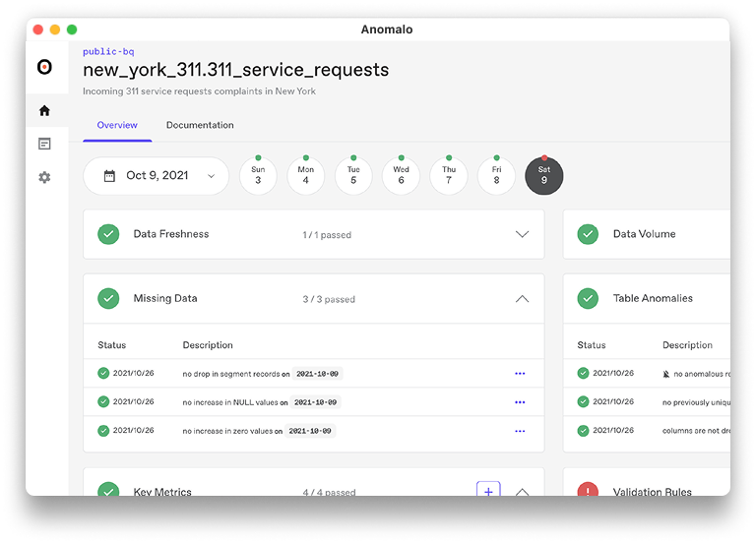The height and width of the screenshot is (543, 756).
Task: Open the Oct 9, 2021 date dropdown
Action: pos(157,176)
